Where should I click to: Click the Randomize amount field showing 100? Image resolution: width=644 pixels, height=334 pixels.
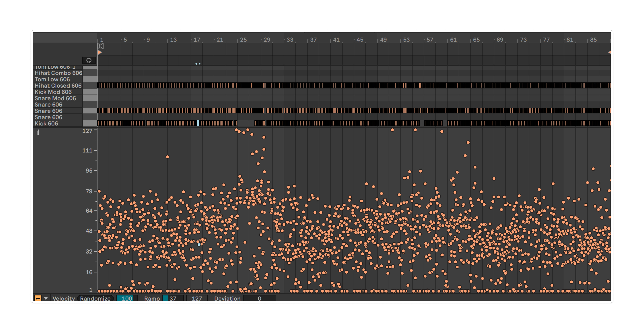127,298
